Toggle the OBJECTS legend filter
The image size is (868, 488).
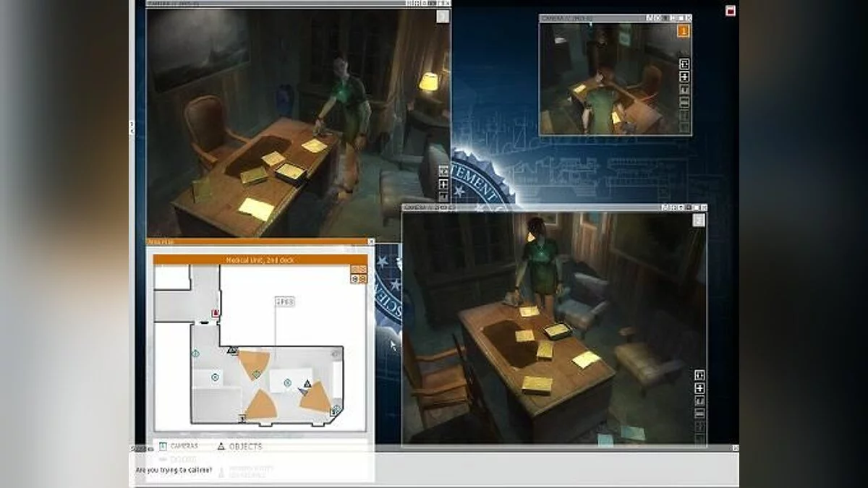pos(240,446)
